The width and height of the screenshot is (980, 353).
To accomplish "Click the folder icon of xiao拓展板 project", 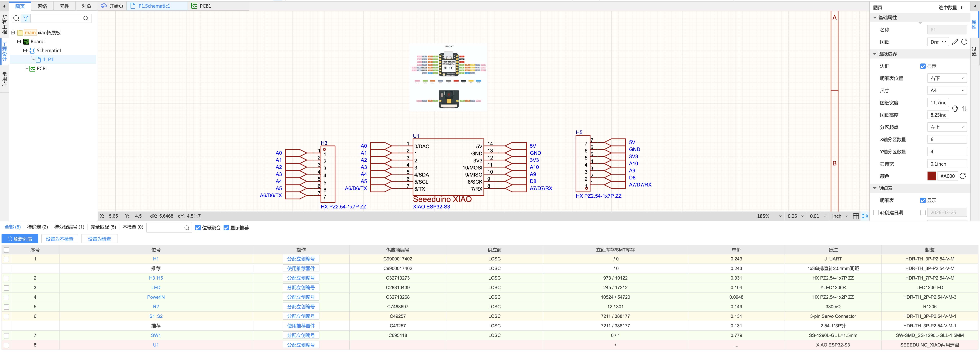I will [x=20, y=33].
